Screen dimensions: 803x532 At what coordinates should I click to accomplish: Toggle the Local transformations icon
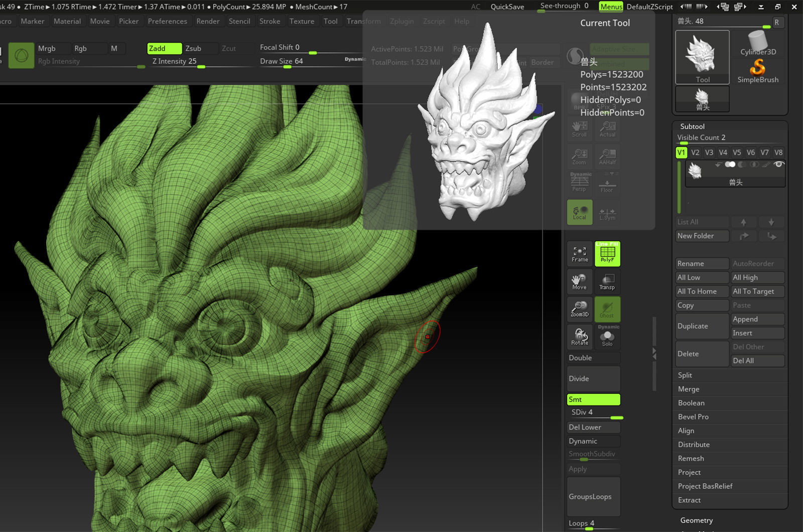(580, 212)
